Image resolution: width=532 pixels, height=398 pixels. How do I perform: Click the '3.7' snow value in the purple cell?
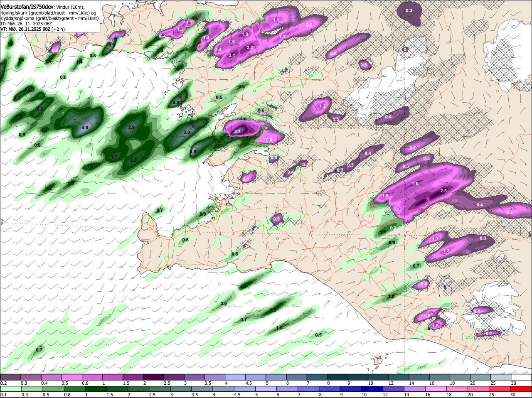[x=237, y=131]
